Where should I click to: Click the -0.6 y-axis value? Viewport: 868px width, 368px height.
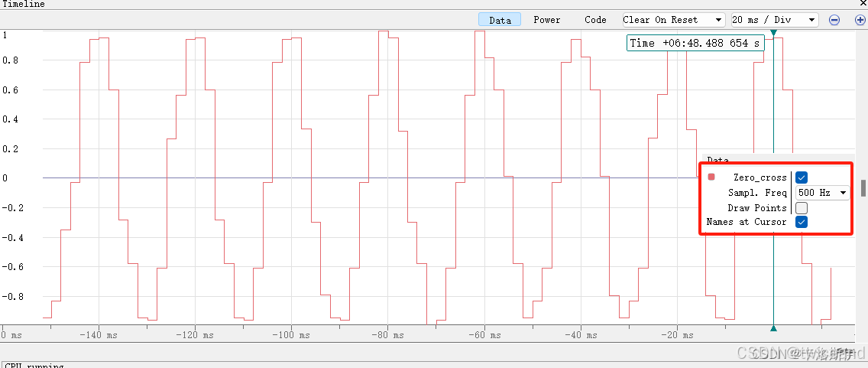point(13,266)
